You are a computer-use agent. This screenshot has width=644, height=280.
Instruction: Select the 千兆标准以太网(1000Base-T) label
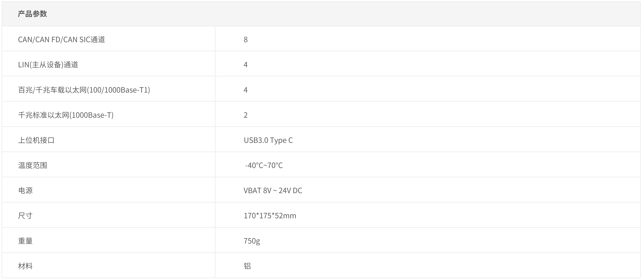point(66,115)
